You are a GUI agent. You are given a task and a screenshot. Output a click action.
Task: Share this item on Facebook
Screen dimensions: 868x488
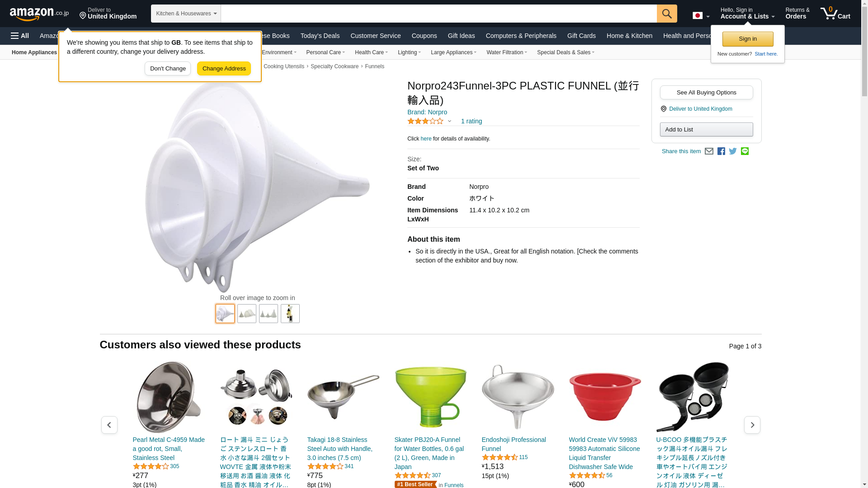pyautogui.click(x=721, y=151)
